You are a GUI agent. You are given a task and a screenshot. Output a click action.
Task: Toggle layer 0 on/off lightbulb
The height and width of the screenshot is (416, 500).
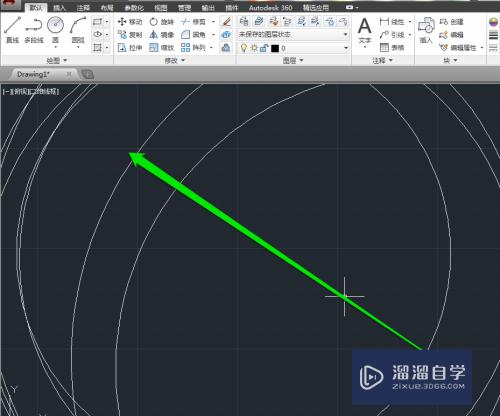point(244,48)
